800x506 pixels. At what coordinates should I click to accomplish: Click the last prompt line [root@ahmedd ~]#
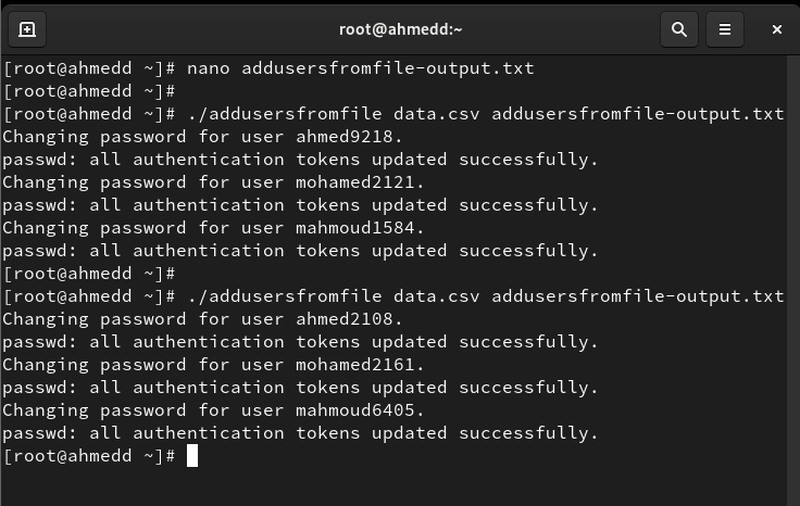(x=89, y=456)
